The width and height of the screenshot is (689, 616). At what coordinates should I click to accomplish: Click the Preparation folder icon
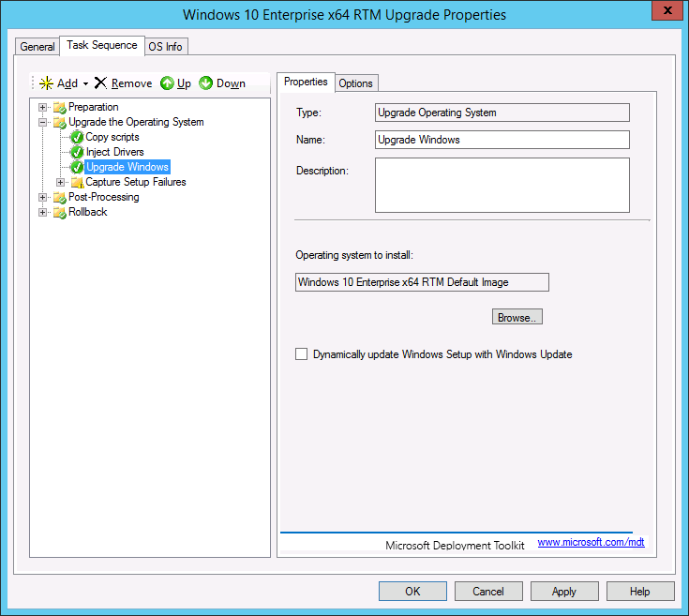pyautogui.click(x=59, y=107)
